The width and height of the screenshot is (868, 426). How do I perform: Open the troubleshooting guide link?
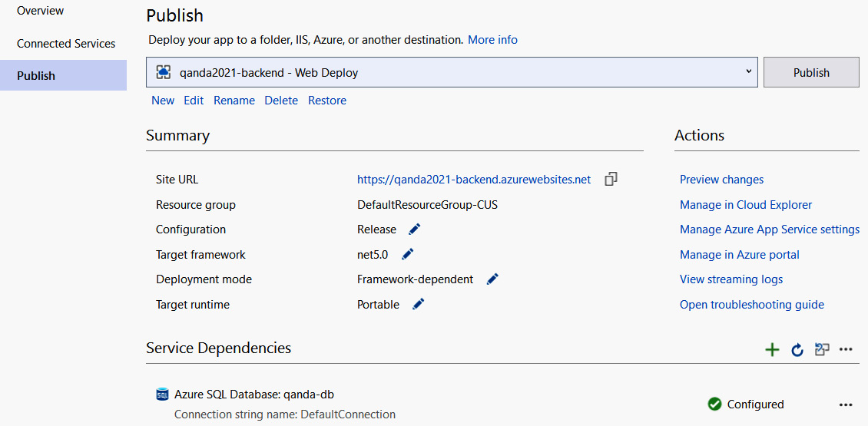click(x=752, y=304)
